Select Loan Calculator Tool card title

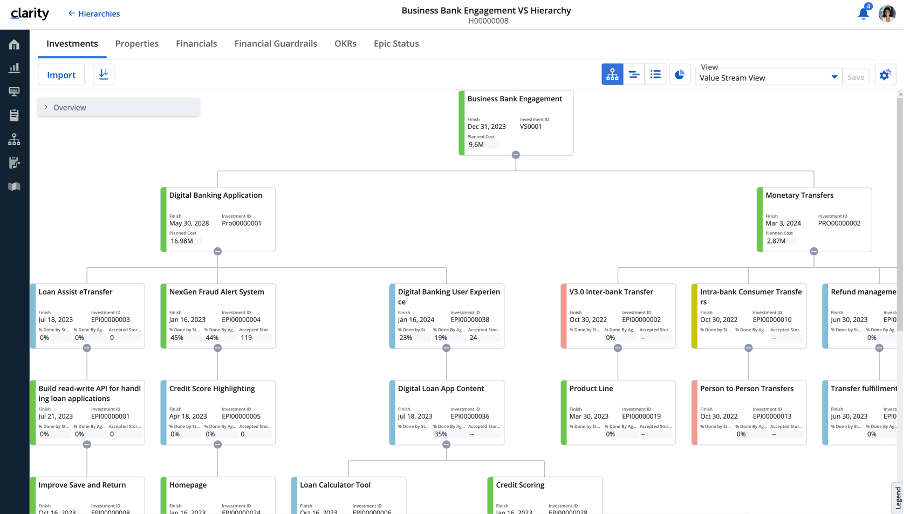[x=335, y=485]
